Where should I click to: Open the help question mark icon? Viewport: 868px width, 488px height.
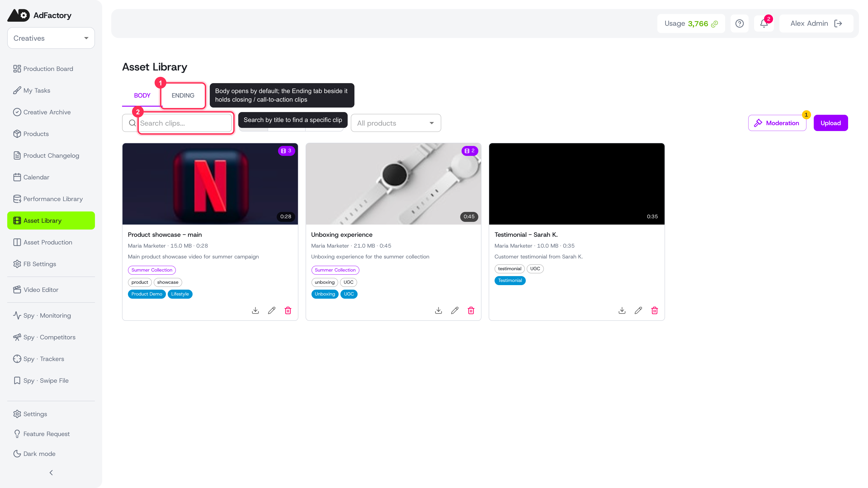coord(739,23)
